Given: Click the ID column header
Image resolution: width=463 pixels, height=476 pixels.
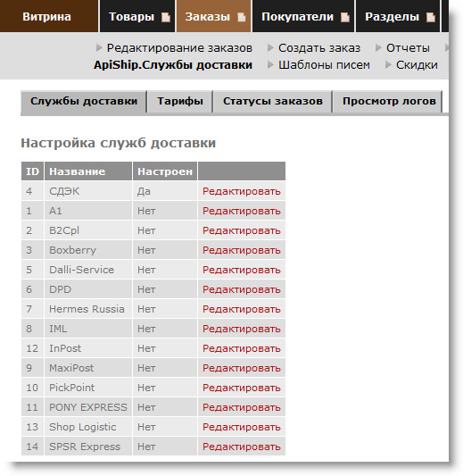Looking at the screenshot, I should [x=32, y=171].
